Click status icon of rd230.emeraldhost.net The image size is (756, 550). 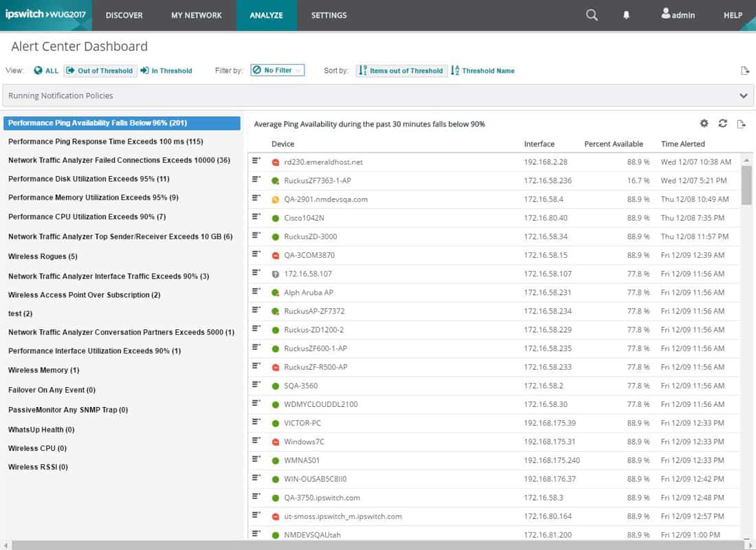click(x=276, y=162)
